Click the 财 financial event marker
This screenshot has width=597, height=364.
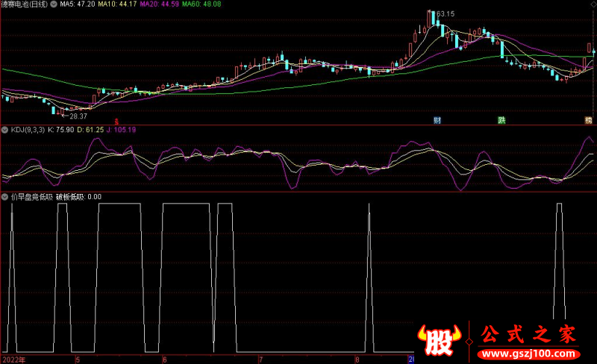[x=437, y=119]
